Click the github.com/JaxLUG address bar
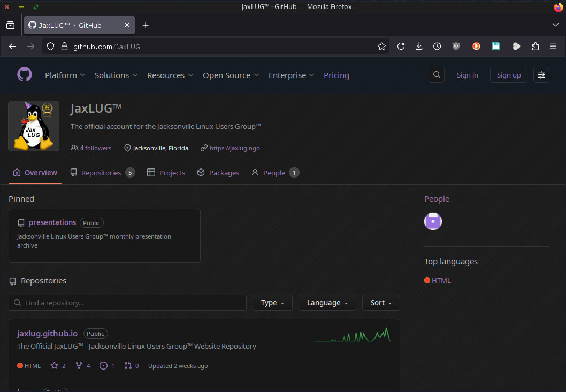The height and width of the screenshot is (392, 566). (216, 46)
